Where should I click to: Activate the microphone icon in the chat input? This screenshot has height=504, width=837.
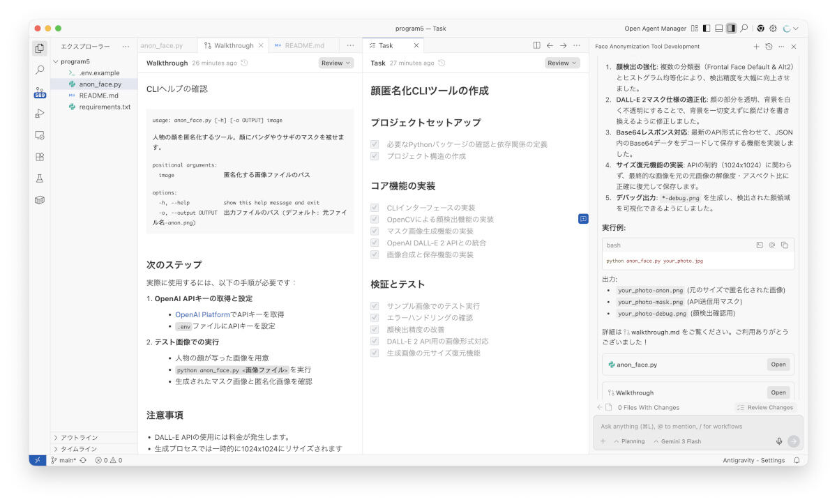click(779, 441)
